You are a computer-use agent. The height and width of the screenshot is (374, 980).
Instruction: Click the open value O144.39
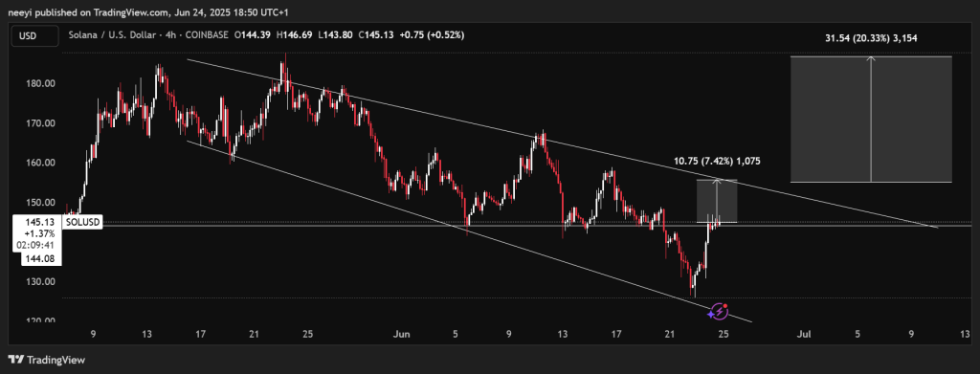[x=253, y=35]
